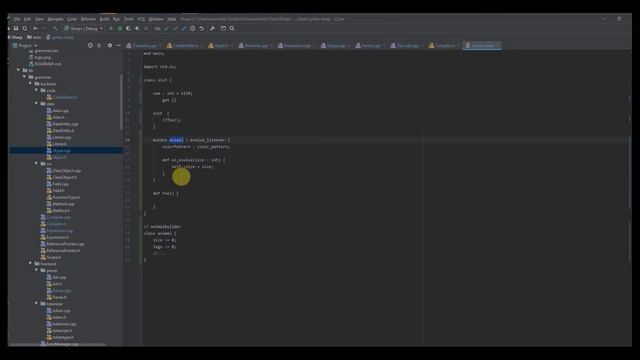
Task: Open the Code menu
Action: click(72, 19)
